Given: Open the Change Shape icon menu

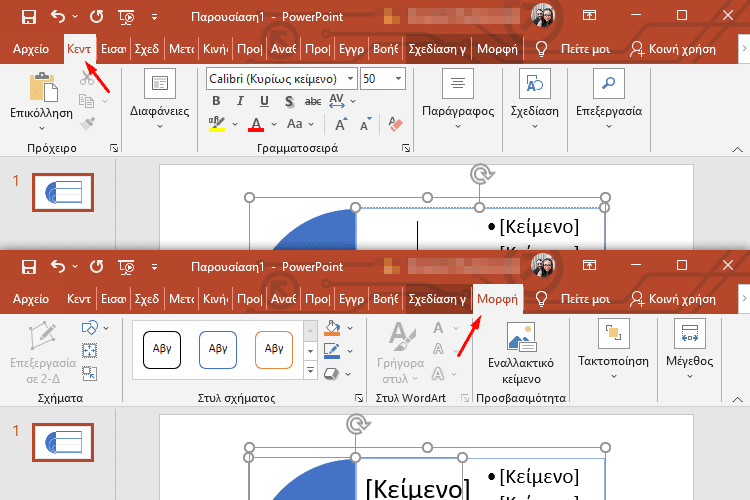Looking at the screenshot, I should [x=95, y=328].
